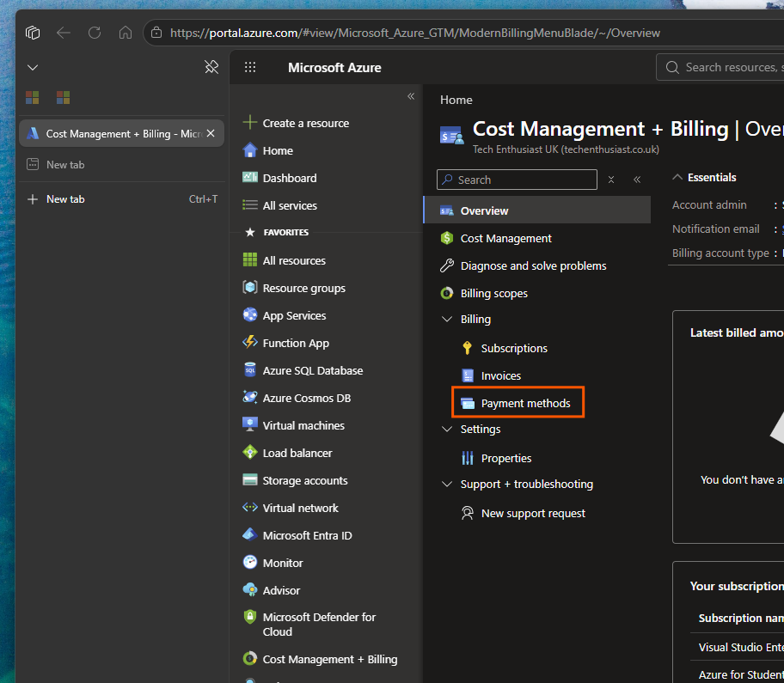Collapse the Azure left navigation pane

(411, 96)
